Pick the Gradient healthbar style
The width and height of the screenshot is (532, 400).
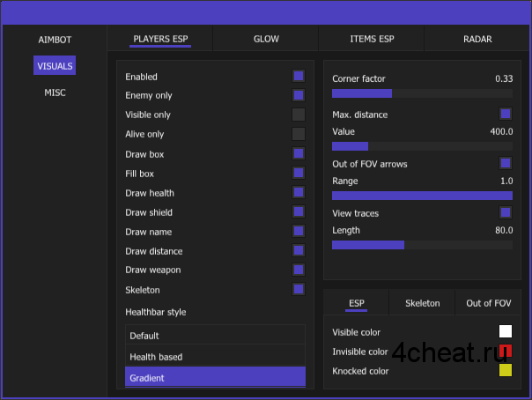point(215,378)
